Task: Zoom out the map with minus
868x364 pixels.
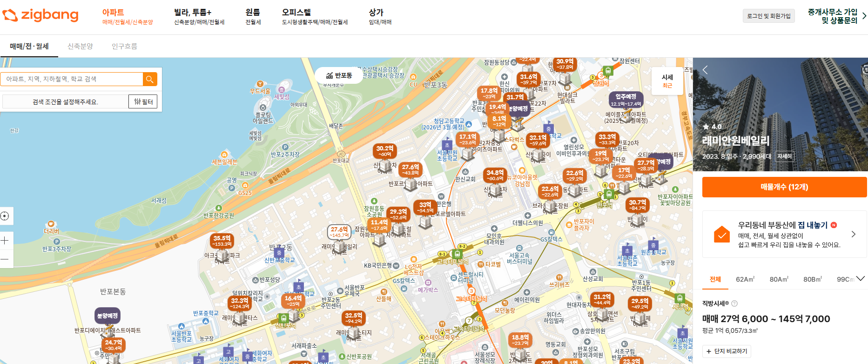Action: (x=5, y=259)
